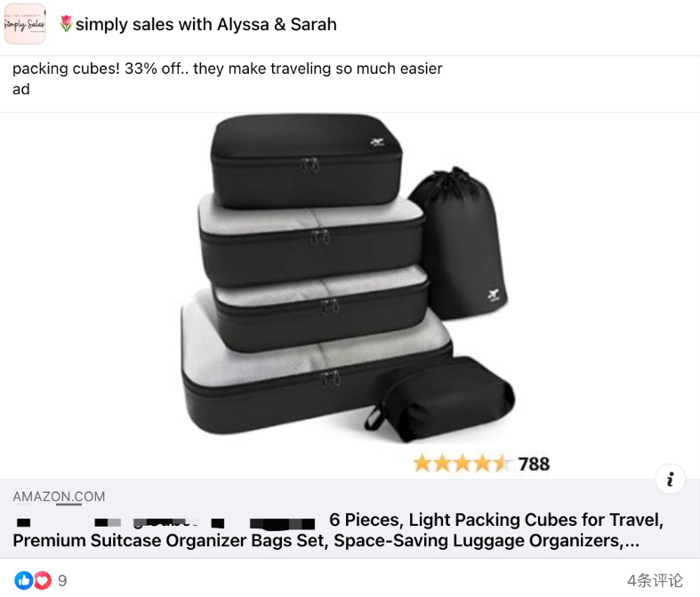View the 4条评论 comments count

point(655,580)
